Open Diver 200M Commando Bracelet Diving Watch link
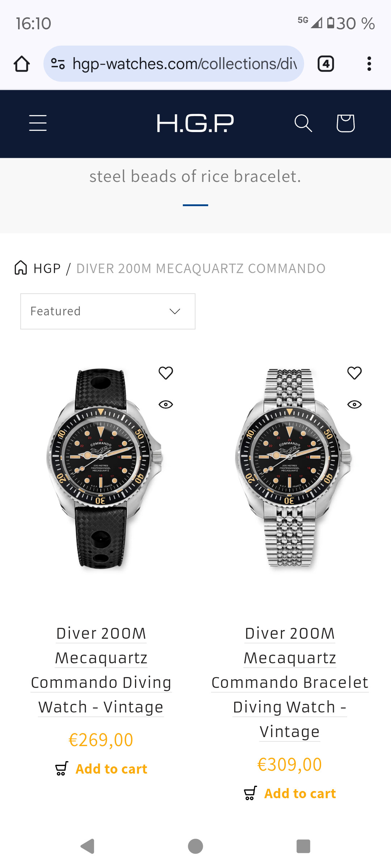Screen dimensions: 391x868 (290, 682)
